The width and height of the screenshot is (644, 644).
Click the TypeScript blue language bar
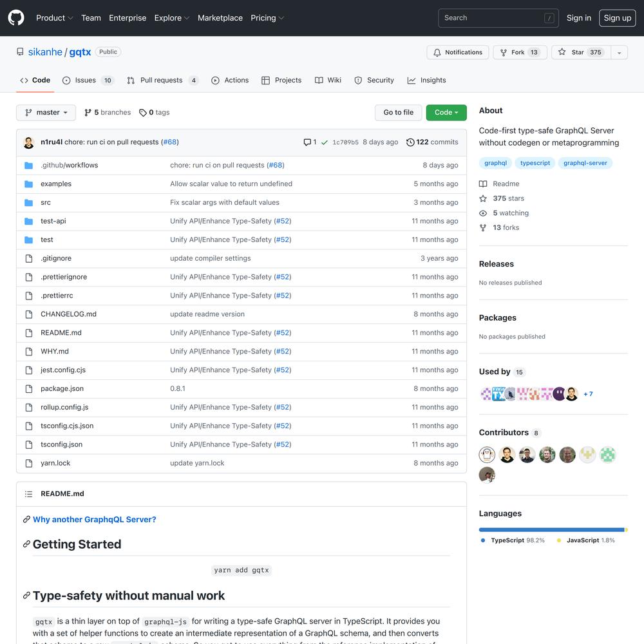(x=552, y=530)
